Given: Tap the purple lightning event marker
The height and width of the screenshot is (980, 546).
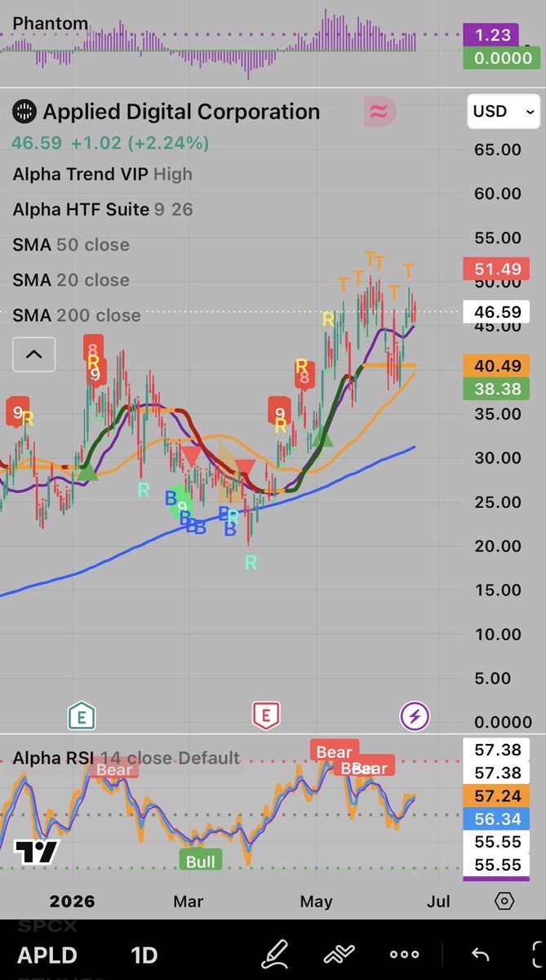Looking at the screenshot, I should [x=414, y=716].
